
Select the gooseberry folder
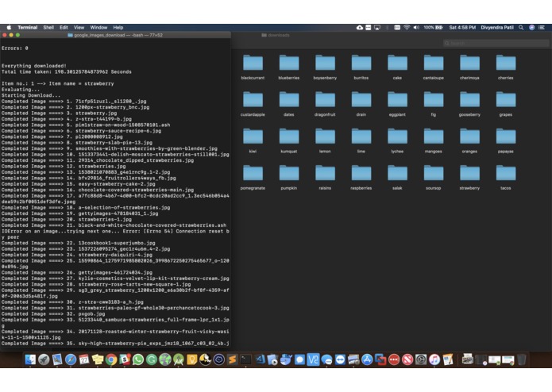point(469,100)
